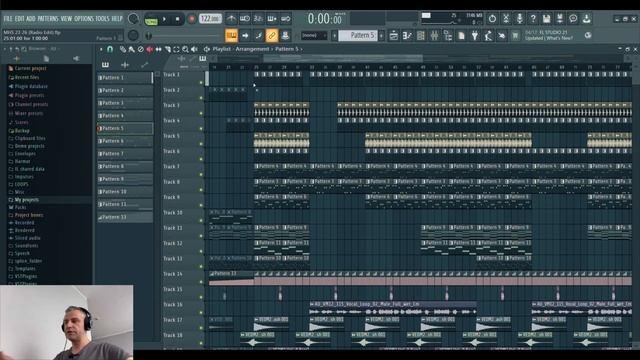640x360 pixels.
Task: Mute Track 5 using its green light
Action: [x=201, y=144]
